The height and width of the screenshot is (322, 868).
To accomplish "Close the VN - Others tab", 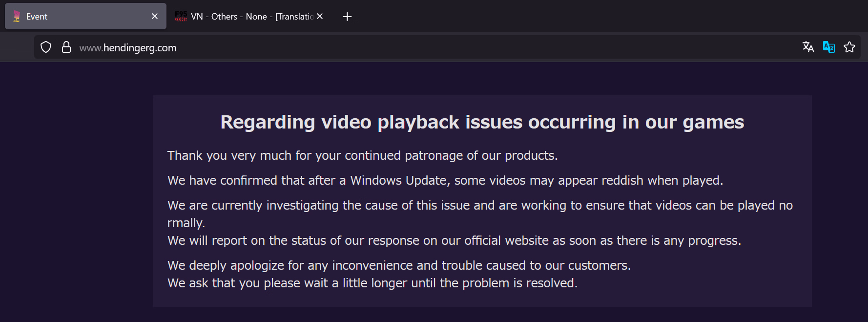I will coord(320,16).
